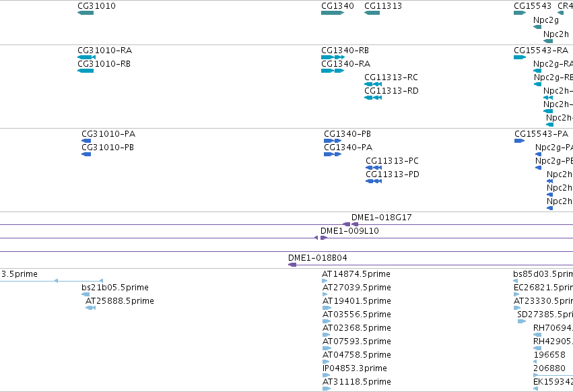
Task: Select protein label starting Npc2g-PA
Action: click(554, 148)
